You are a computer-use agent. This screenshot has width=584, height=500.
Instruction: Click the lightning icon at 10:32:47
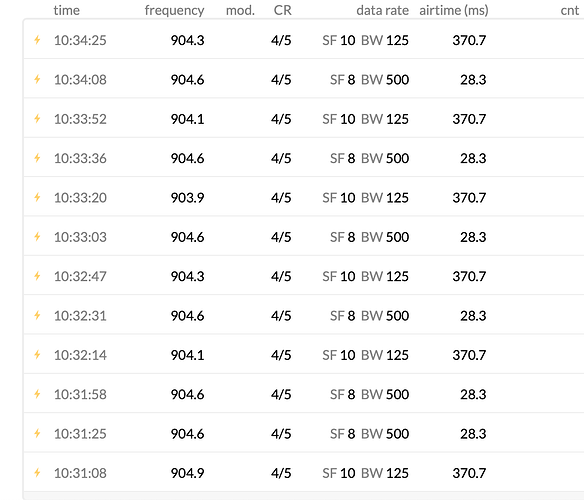click(x=37, y=276)
